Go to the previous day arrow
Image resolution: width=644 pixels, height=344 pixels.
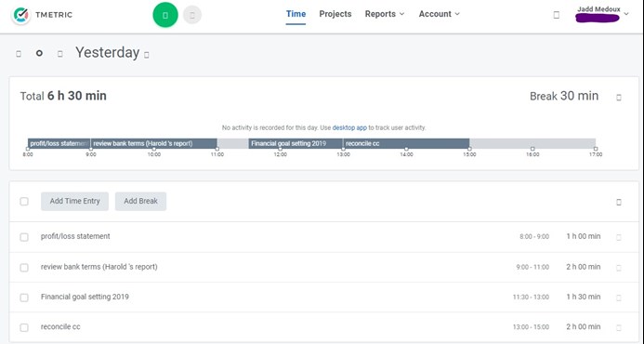pos(19,53)
